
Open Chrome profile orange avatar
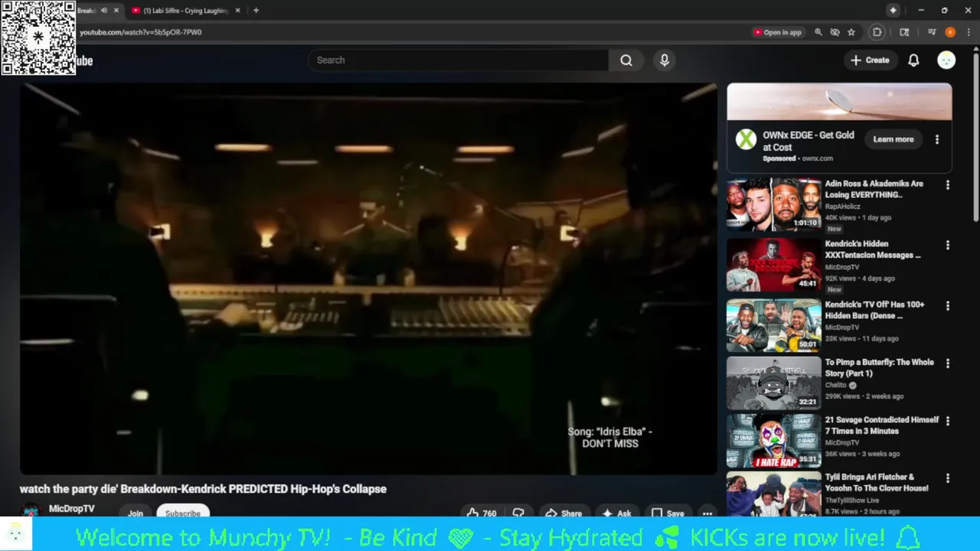[x=950, y=32]
